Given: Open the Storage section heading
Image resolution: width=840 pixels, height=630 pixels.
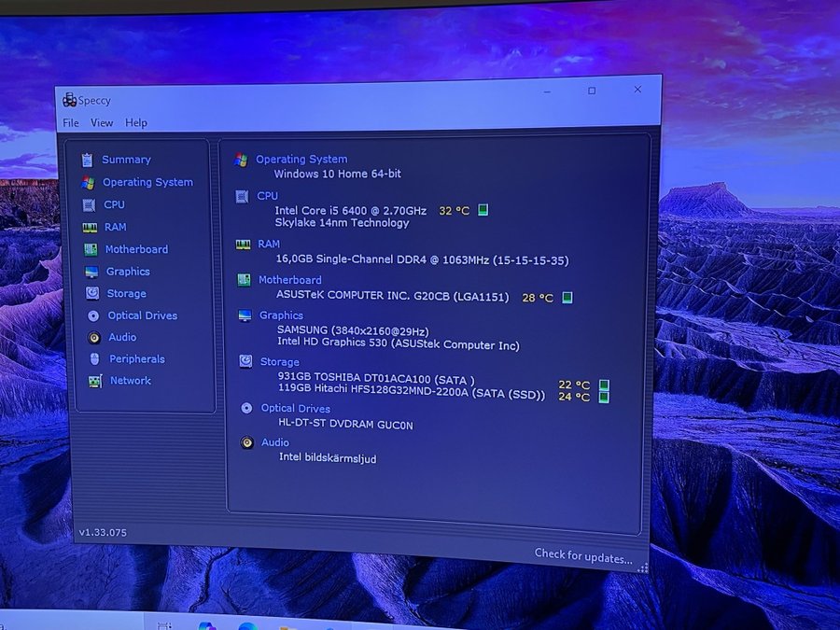Looking at the screenshot, I should [280, 362].
